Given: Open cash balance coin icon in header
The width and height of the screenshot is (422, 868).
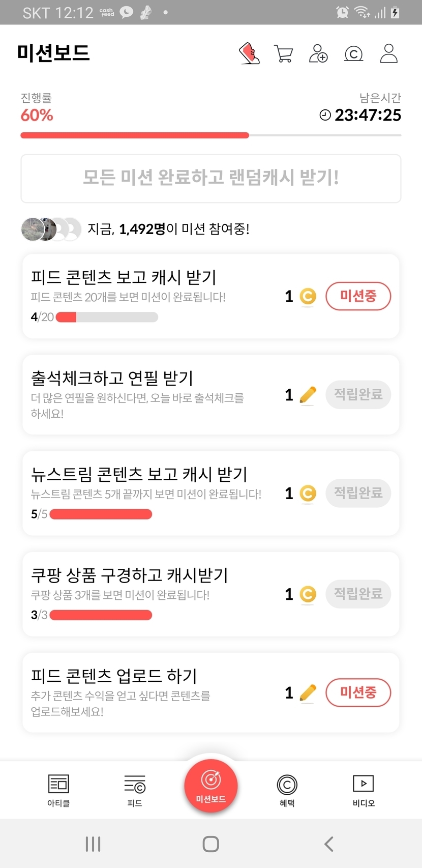Looking at the screenshot, I should pos(353,53).
